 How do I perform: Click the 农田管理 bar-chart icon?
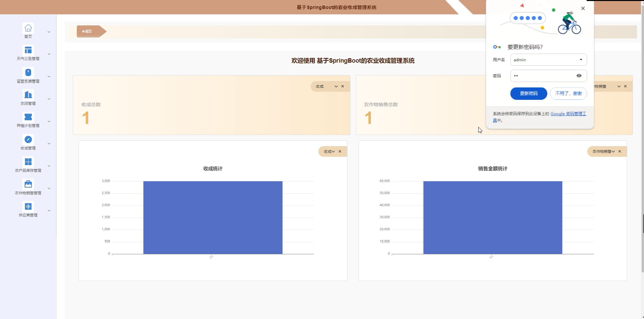click(28, 95)
